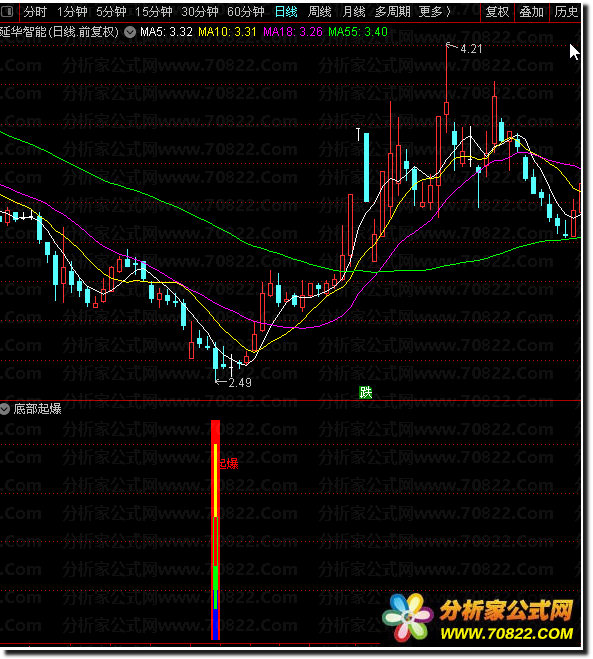Open the 多周期 multi-period view
Viewport: 593px width, 659px height.
[393, 12]
